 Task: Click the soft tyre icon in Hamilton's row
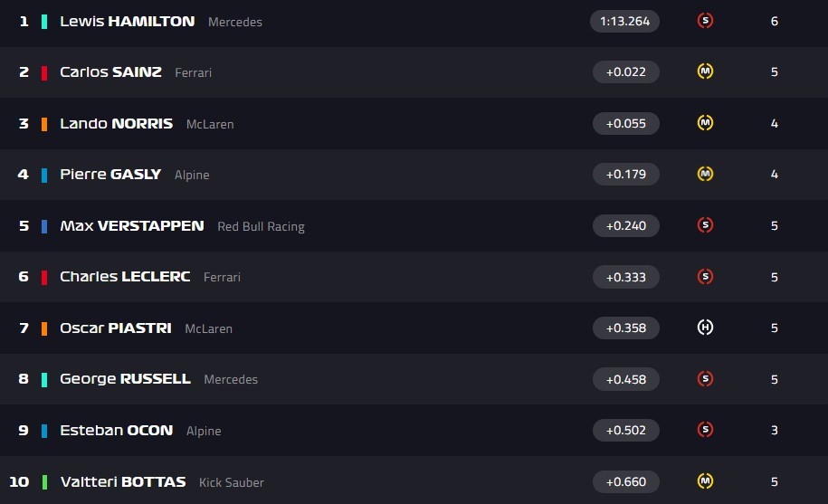coord(705,21)
